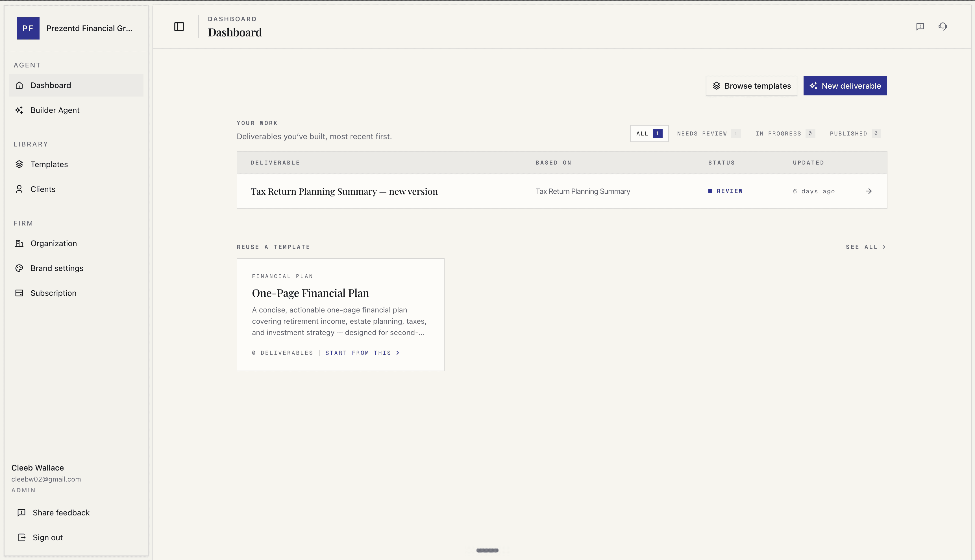This screenshot has width=975, height=560.
Task: Click the Templates layers icon in sidebar
Action: click(x=19, y=164)
